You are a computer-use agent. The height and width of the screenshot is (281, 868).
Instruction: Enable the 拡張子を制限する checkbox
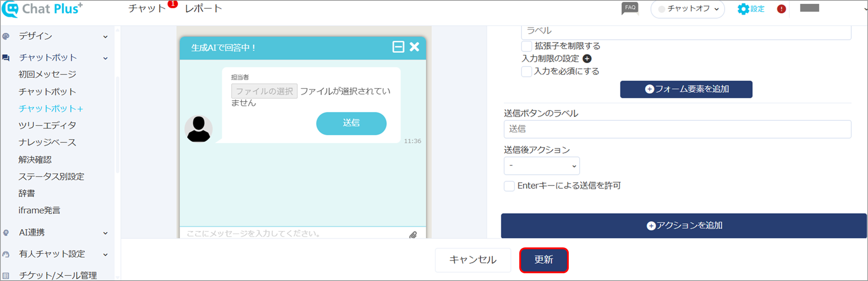click(527, 46)
